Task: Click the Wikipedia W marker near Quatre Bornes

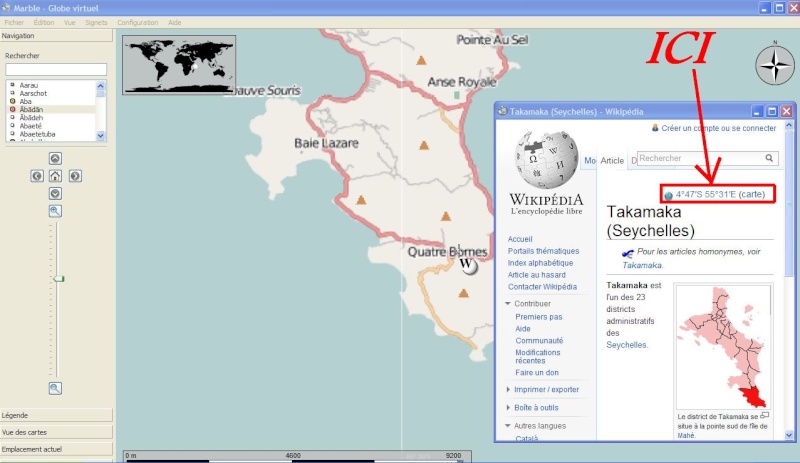Action: [467, 265]
